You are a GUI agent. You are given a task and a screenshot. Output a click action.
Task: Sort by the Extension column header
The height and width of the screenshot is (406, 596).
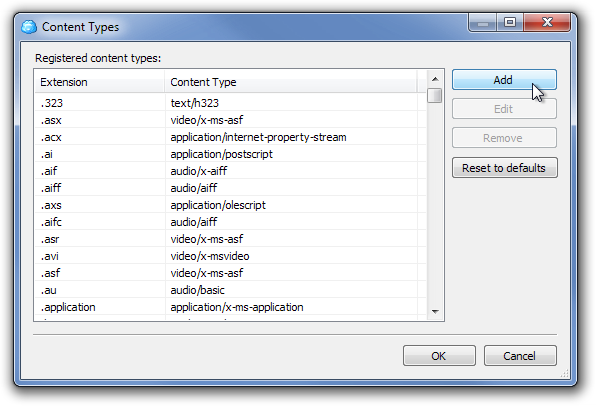pyautogui.click(x=100, y=82)
